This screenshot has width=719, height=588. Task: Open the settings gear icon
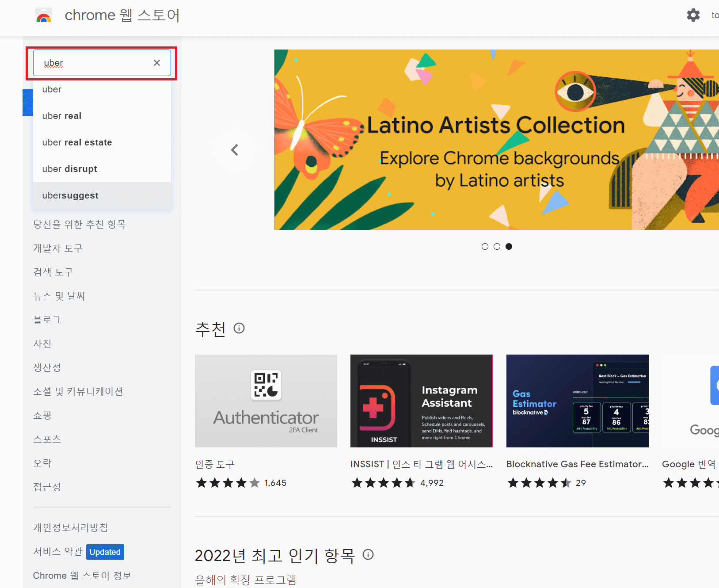[693, 15]
